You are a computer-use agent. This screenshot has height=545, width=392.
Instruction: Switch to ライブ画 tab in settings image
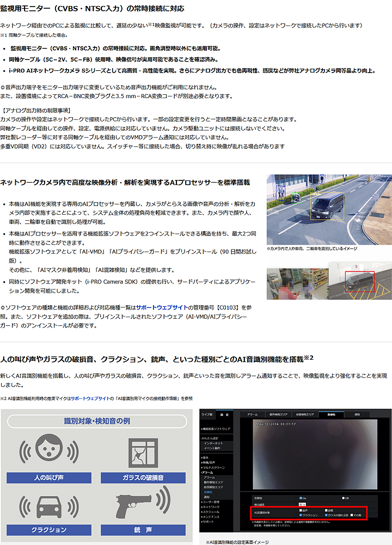coord(207,414)
